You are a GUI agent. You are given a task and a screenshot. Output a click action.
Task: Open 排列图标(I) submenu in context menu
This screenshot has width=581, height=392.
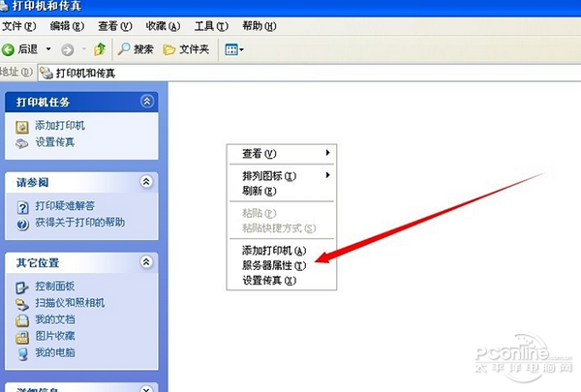(282, 175)
